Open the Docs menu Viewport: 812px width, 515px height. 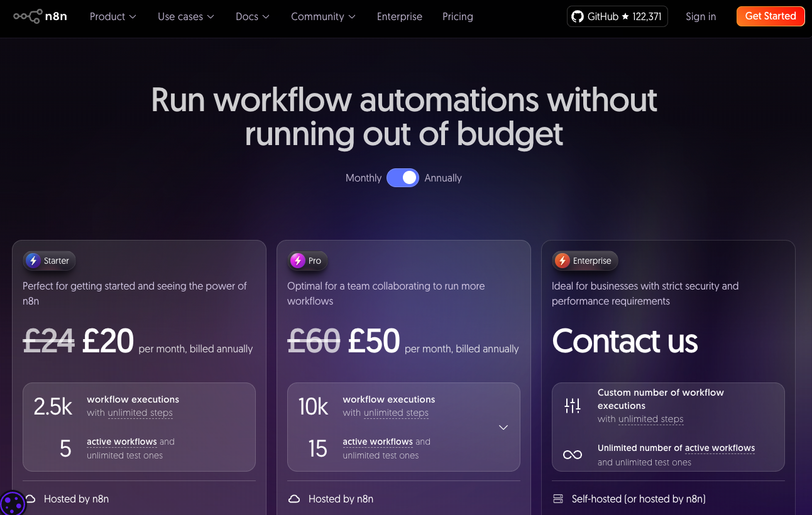253,17
